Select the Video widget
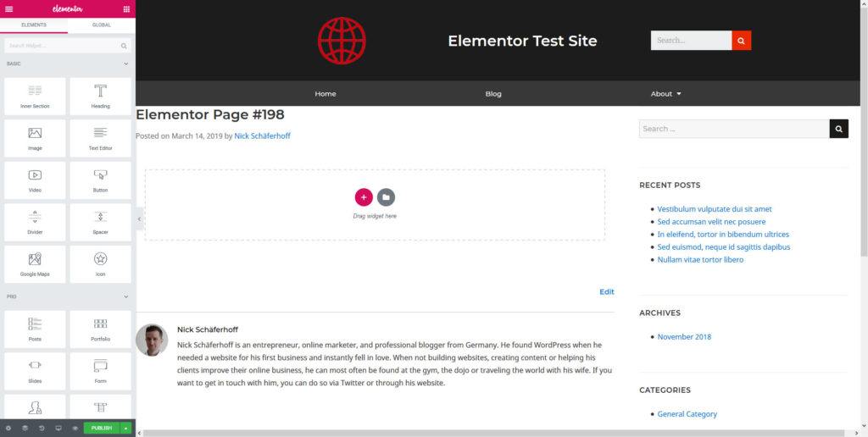The height and width of the screenshot is (437, 868). click(x=35, y=180)
